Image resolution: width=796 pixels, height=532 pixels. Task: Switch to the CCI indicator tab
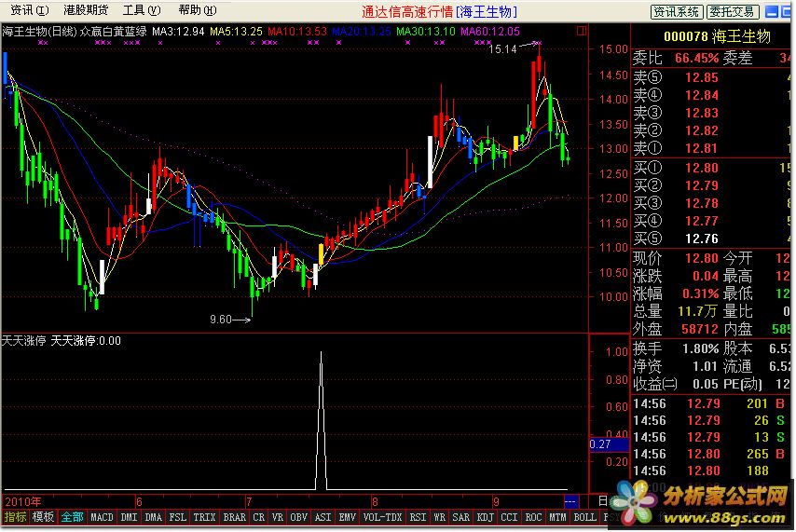509,517
